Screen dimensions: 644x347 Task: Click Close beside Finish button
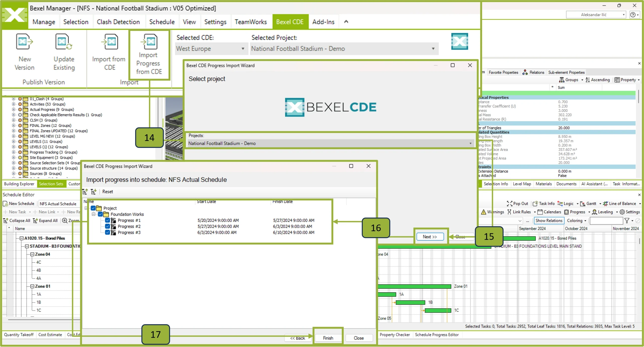[x=359, y=338]
